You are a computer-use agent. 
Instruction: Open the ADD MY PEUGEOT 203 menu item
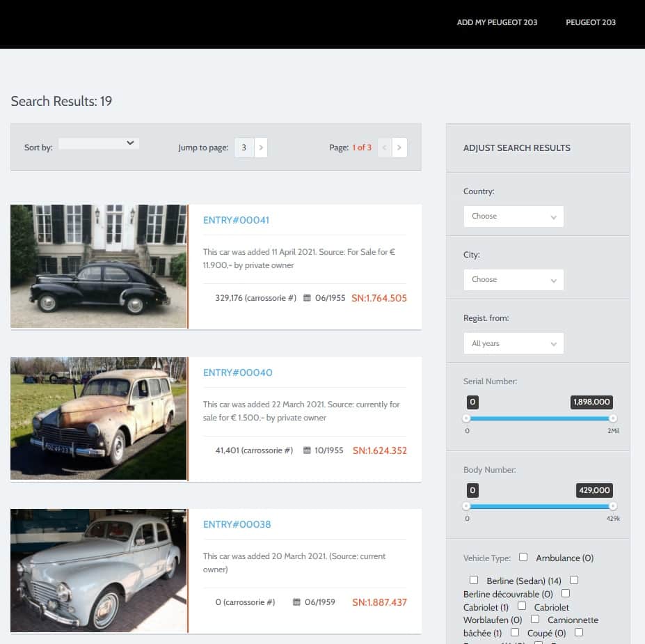click(497, 22)
